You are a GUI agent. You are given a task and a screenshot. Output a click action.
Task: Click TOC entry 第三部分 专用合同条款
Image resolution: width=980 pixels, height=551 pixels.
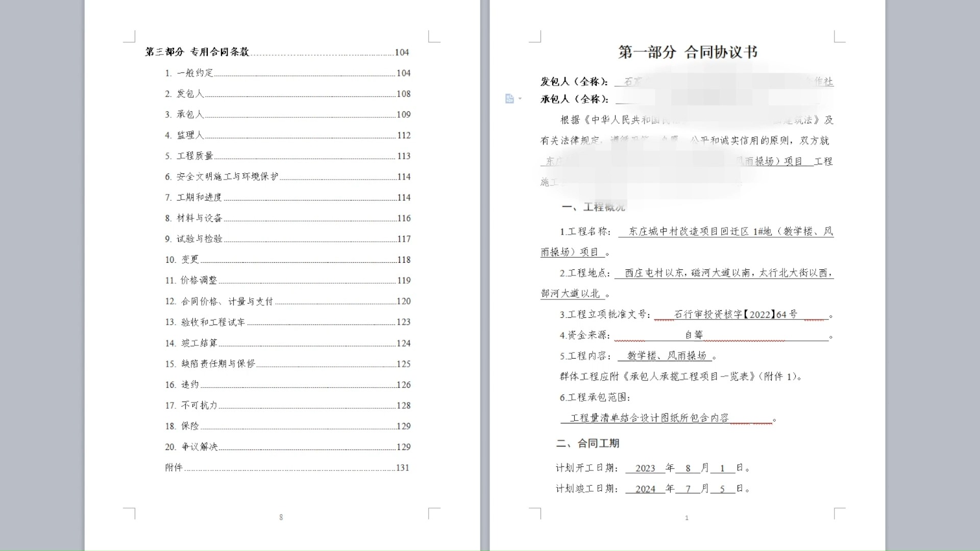pyautogui.click(x=277, y=52)
